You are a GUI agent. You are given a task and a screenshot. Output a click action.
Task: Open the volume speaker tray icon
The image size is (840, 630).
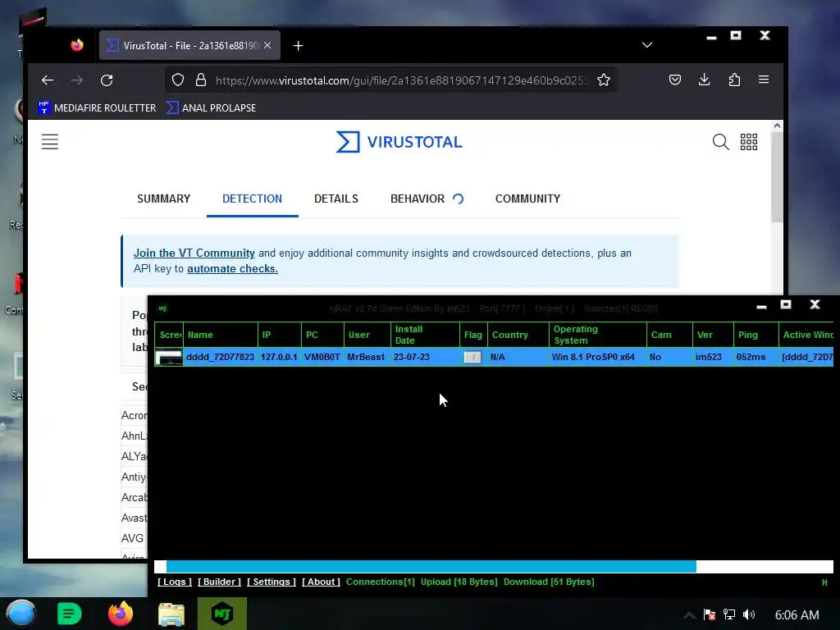[x=749, y=614]
